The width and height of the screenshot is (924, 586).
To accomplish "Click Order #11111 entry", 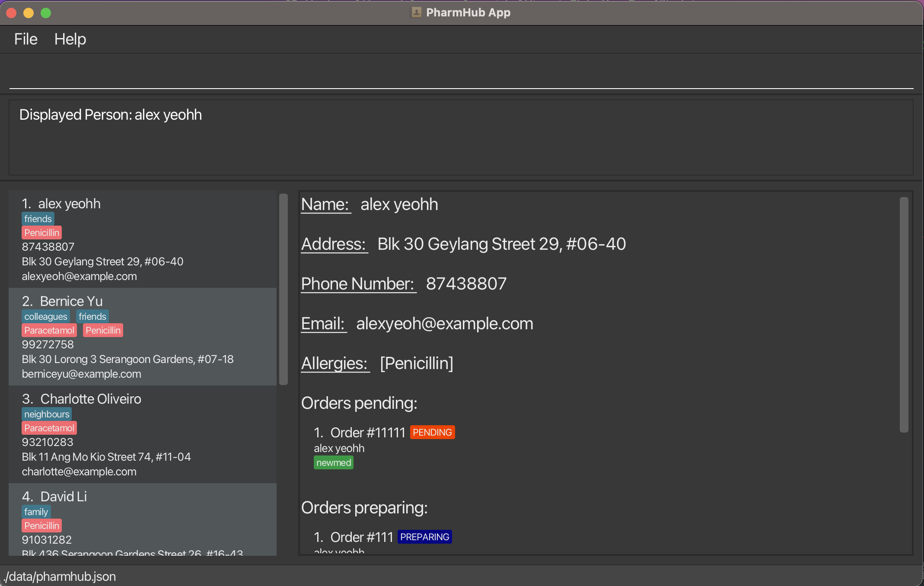I will pos(367,433).
